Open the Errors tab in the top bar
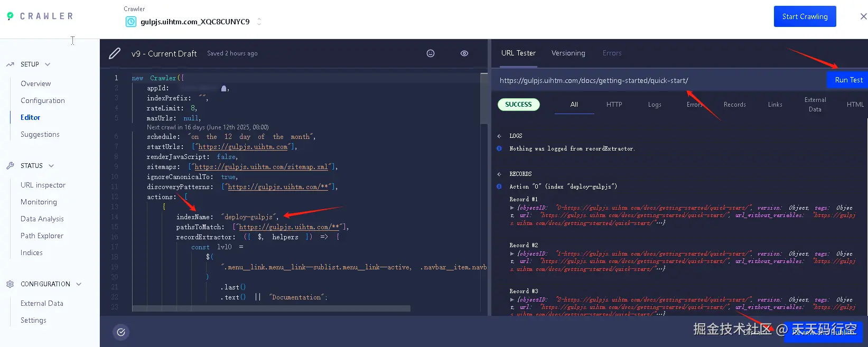 point(612,53)
